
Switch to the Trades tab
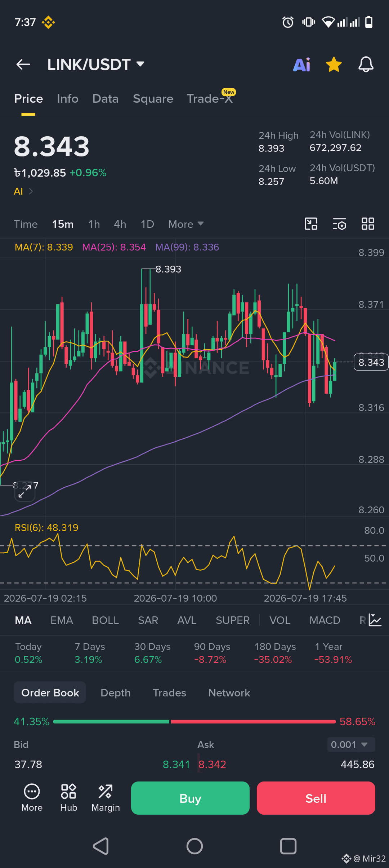[169, 693]
